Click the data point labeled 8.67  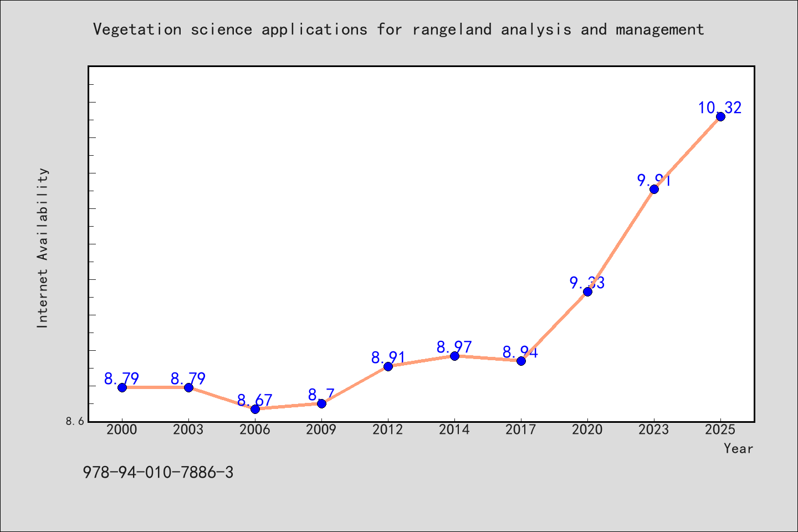[255, 409]
